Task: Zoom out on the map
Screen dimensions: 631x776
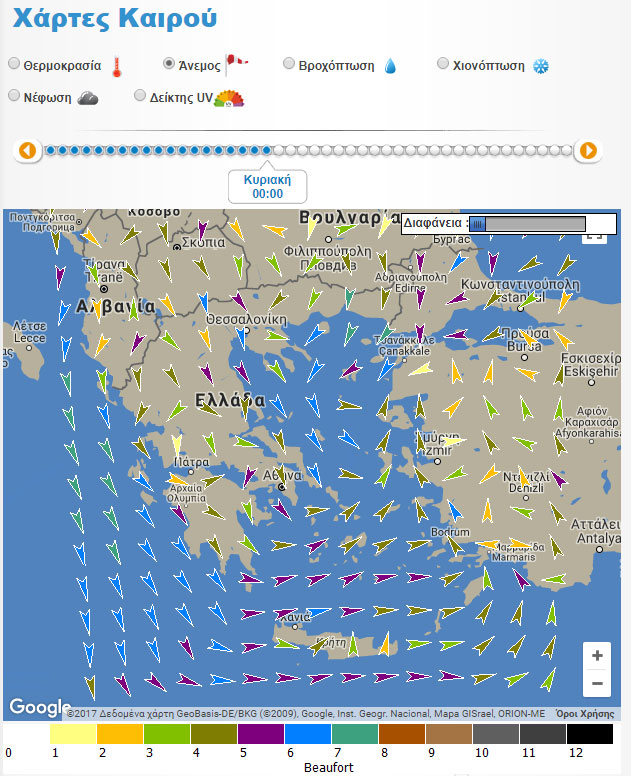Action: 597,683
